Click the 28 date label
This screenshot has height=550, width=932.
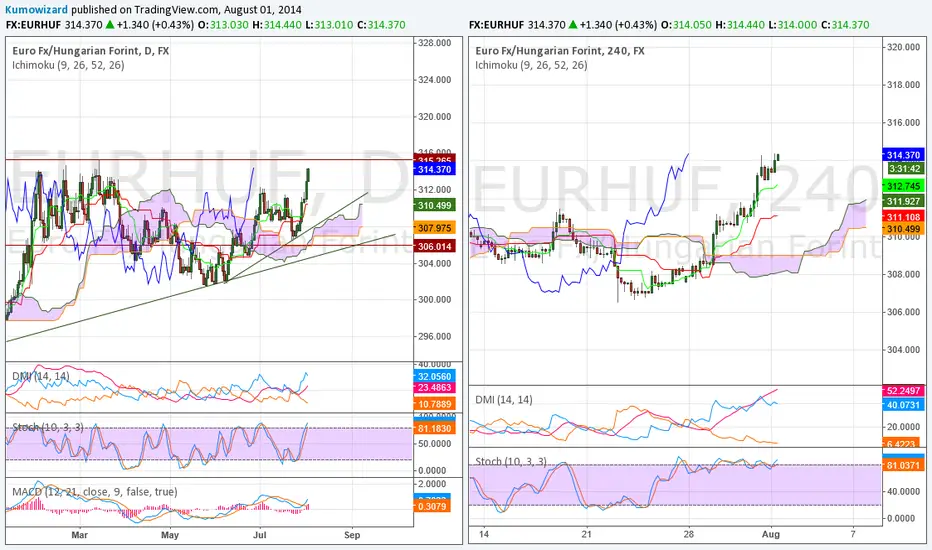coord(688,534)
